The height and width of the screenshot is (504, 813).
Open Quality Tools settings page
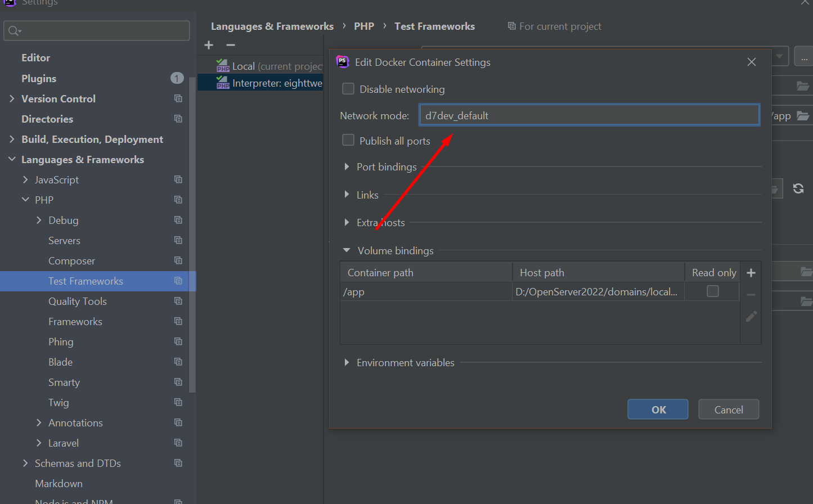[x=78, y=301]
